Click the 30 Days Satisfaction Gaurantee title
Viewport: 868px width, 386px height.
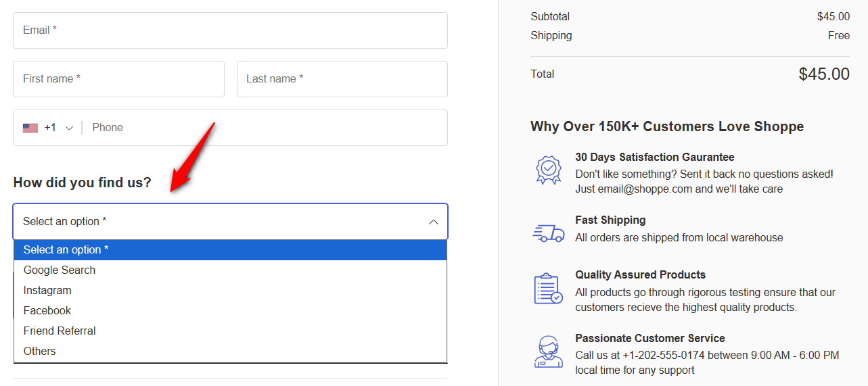click(655, 157)
